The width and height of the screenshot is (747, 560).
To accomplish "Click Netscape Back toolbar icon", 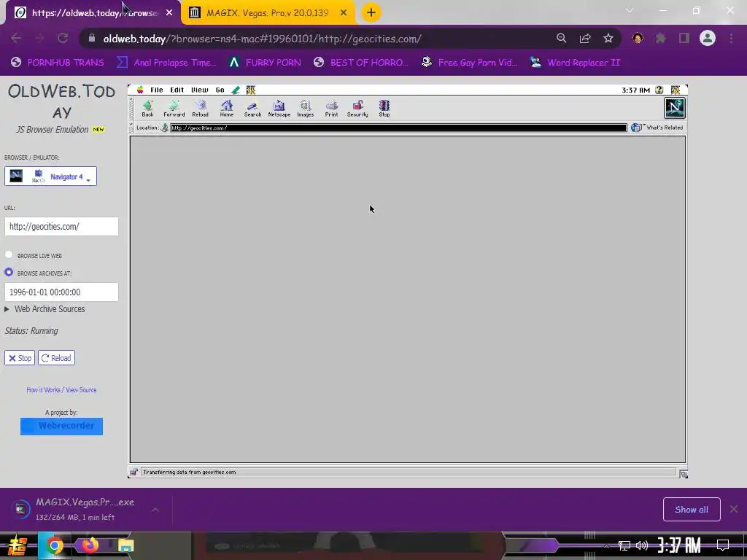I will coord(147,108).
